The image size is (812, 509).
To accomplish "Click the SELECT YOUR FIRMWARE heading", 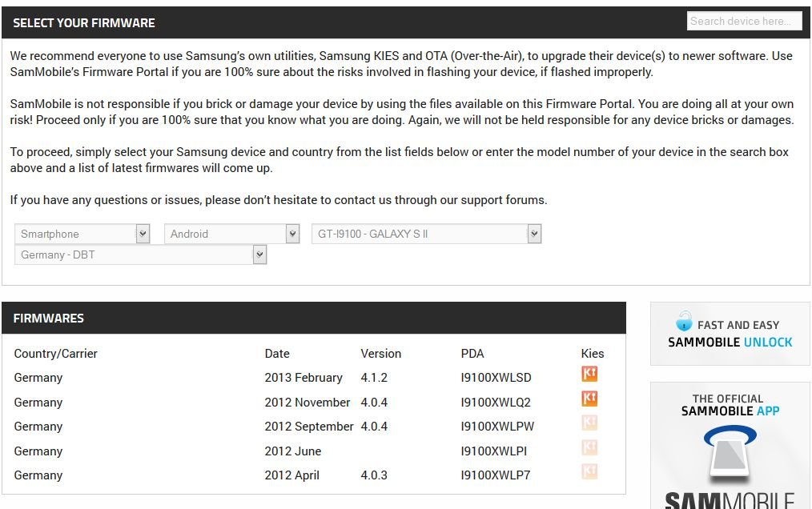I will pos(84,22).
